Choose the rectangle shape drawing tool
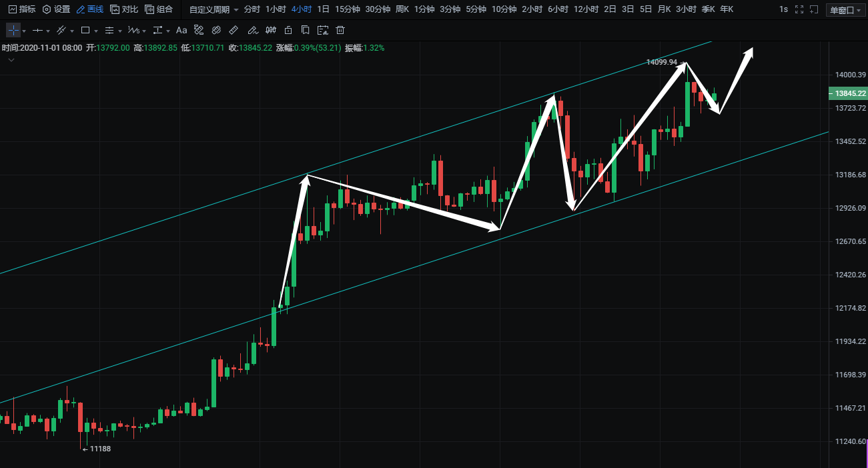The height and width of the screenshot is (468, 868). (x=85, y=30)
